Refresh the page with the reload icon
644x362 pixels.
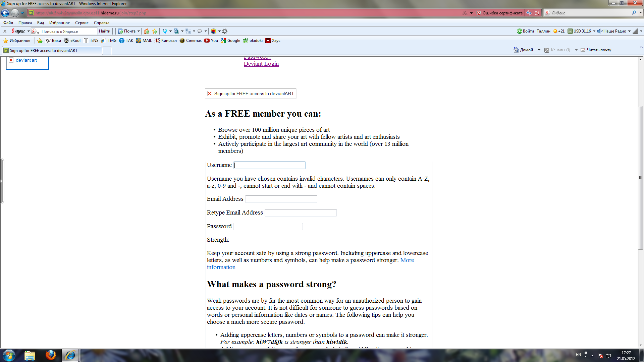529,13
